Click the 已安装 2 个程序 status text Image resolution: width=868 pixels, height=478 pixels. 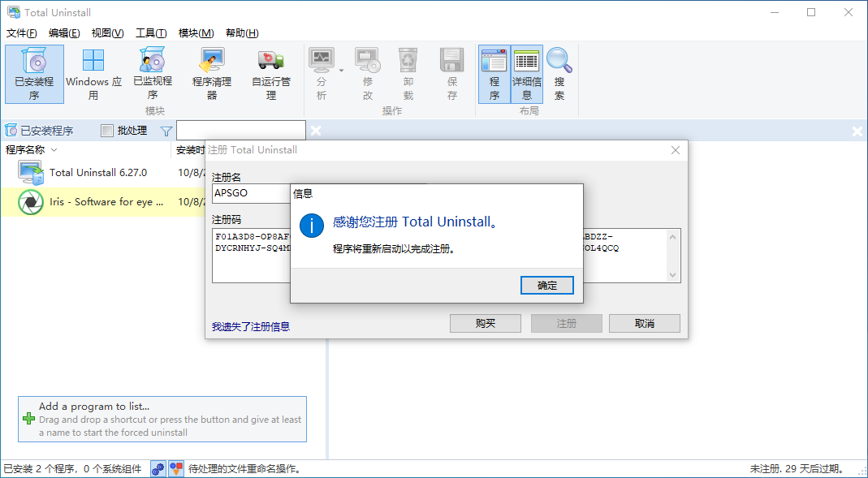[72, 469]
